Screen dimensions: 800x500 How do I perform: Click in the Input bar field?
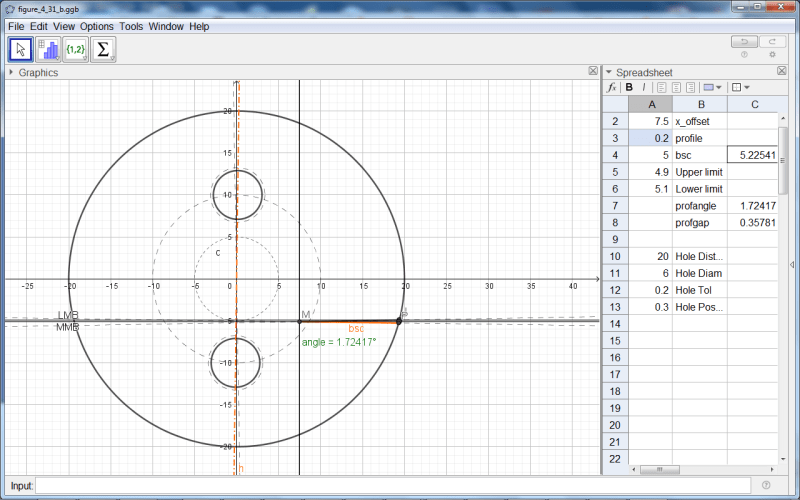(393, 485)
